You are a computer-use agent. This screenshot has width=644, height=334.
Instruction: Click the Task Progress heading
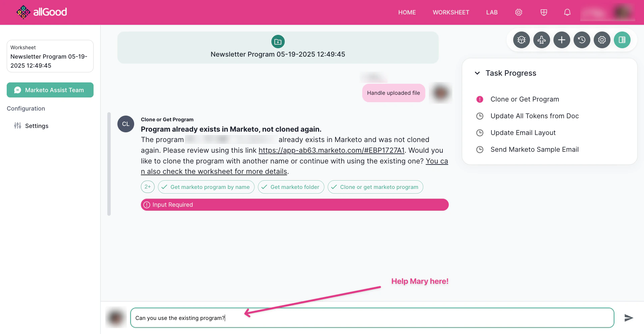coord(511,73)
